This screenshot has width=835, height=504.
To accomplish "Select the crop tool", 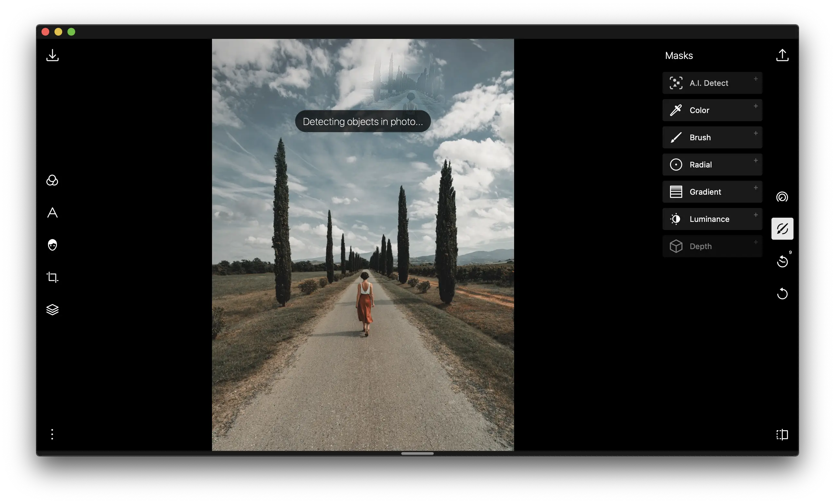I will (x=52, y=277).
